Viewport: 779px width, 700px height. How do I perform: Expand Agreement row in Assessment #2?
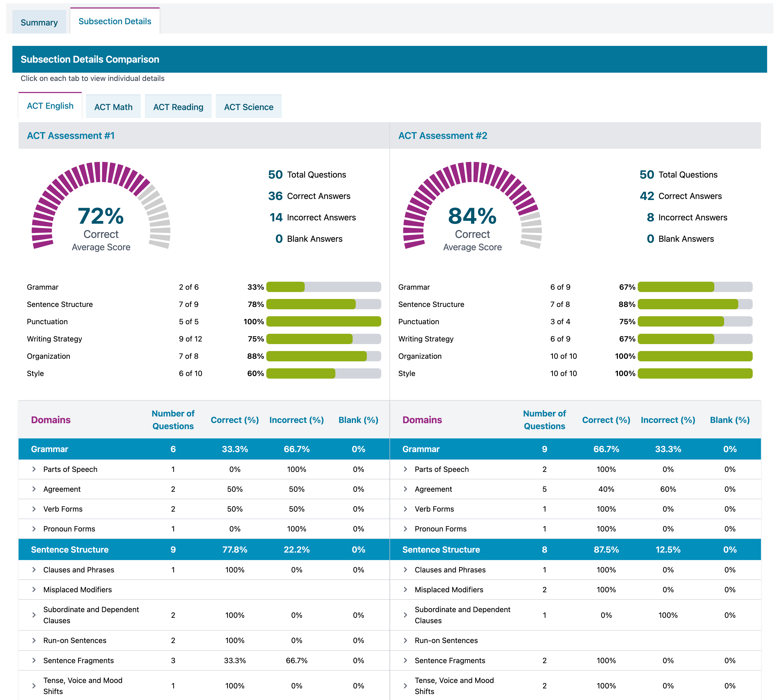click(x=405, y=489)
